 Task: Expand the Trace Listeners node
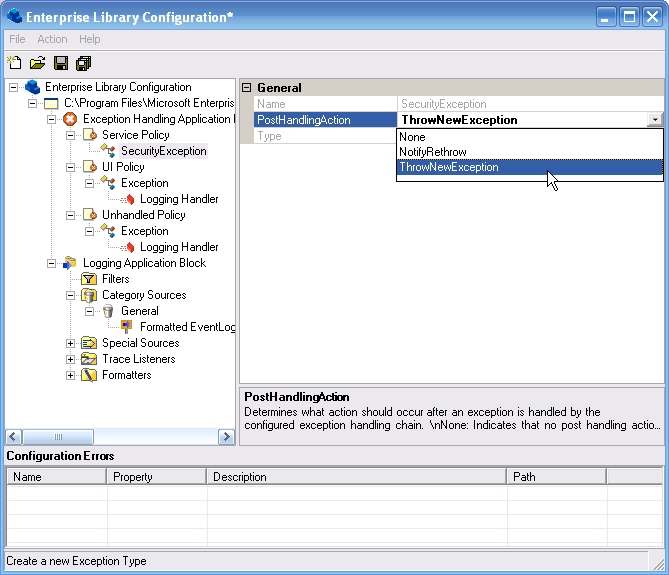(x=71, y=359)
